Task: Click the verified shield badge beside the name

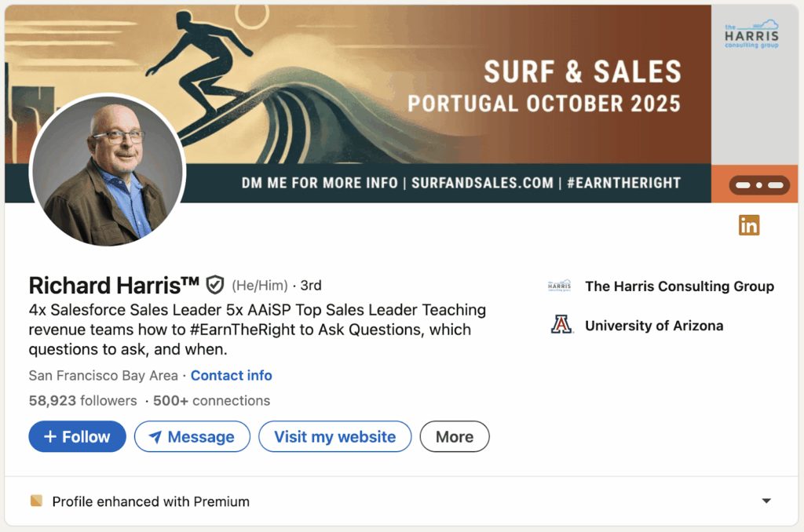Action: click(x=215, y=285)
